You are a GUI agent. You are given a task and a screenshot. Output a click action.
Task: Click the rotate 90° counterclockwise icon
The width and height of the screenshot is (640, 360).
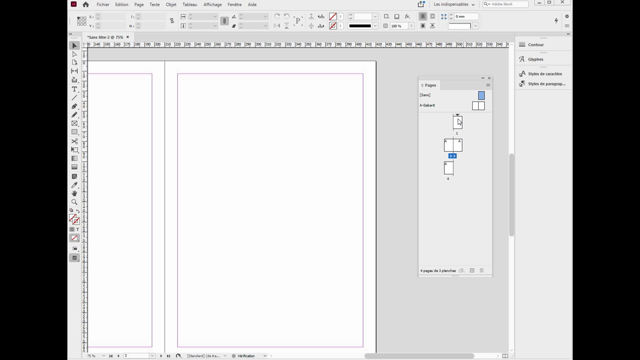tap(287, 16)
